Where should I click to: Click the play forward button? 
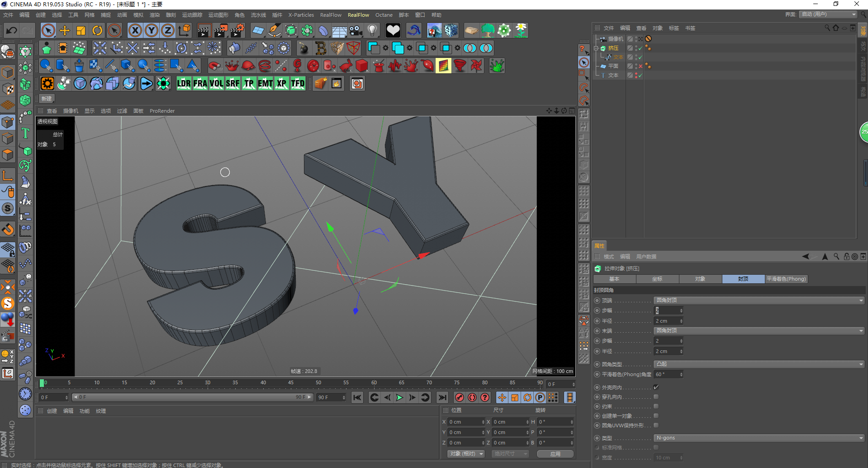point(399,397)
